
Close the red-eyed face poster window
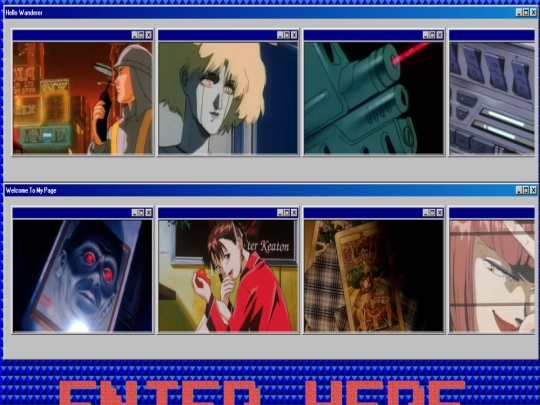(x=148, y=212)
